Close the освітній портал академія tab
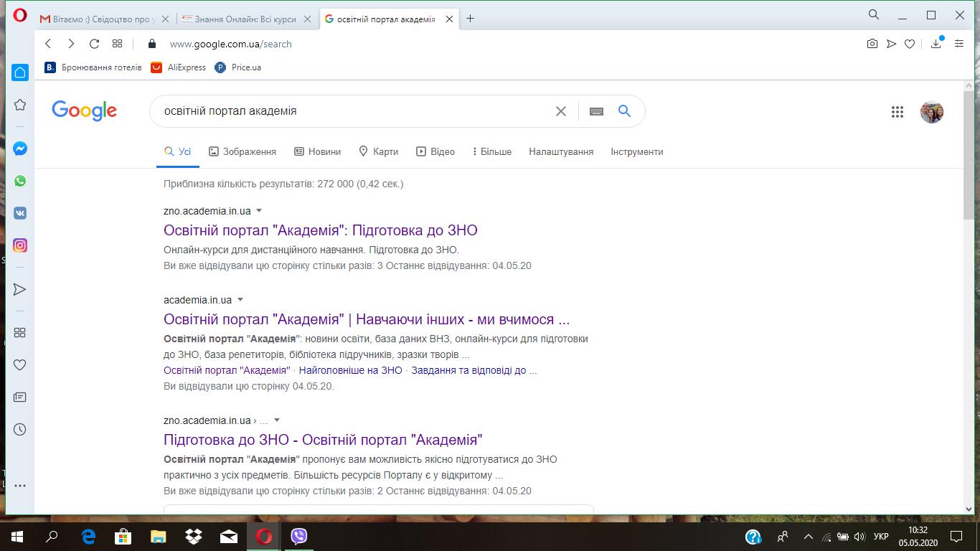 pyautogui.click(x=450, y=19)
